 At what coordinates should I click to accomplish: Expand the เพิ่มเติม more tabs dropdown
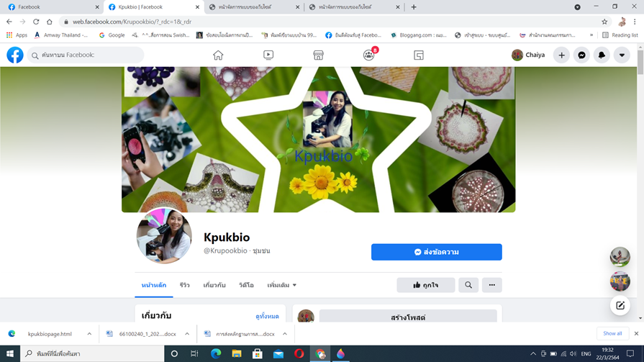click(x=282, y=285)
